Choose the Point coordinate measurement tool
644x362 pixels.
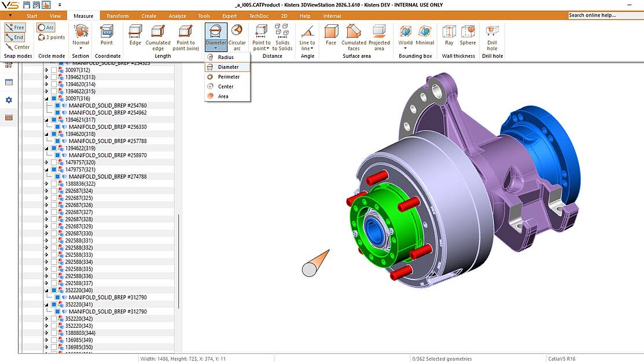coord(106,35)
